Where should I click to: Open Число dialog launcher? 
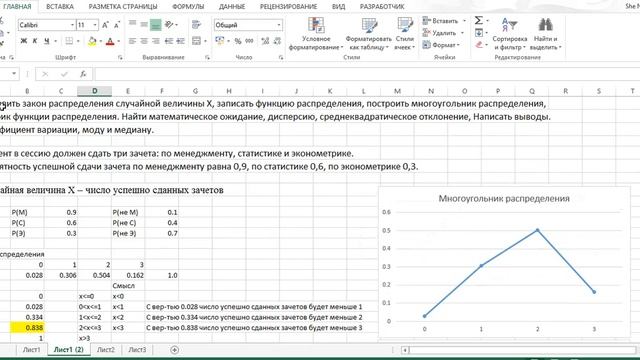(x=281, y=58)
